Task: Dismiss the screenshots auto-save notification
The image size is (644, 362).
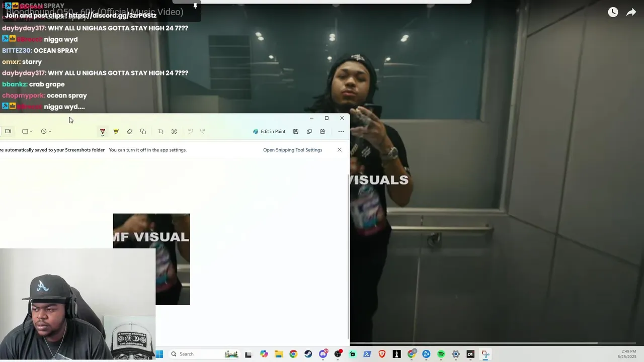Action: pyautogui.click(x=340, y=150)
